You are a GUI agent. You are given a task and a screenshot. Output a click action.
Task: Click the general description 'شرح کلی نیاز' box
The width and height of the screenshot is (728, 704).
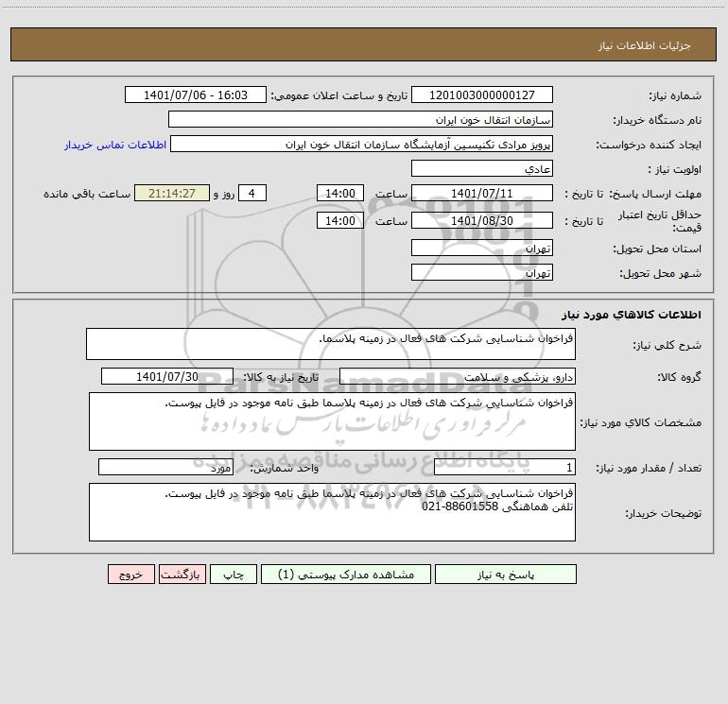(331, 344)
